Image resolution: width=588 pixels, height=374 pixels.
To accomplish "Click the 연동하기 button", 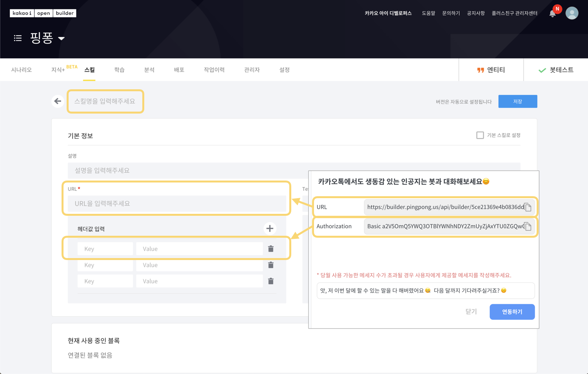I will [512, 312].
